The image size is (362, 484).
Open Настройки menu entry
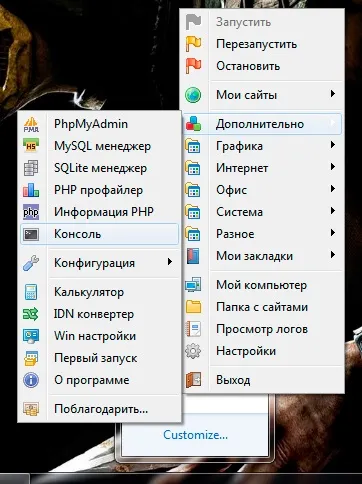[262, 351]
